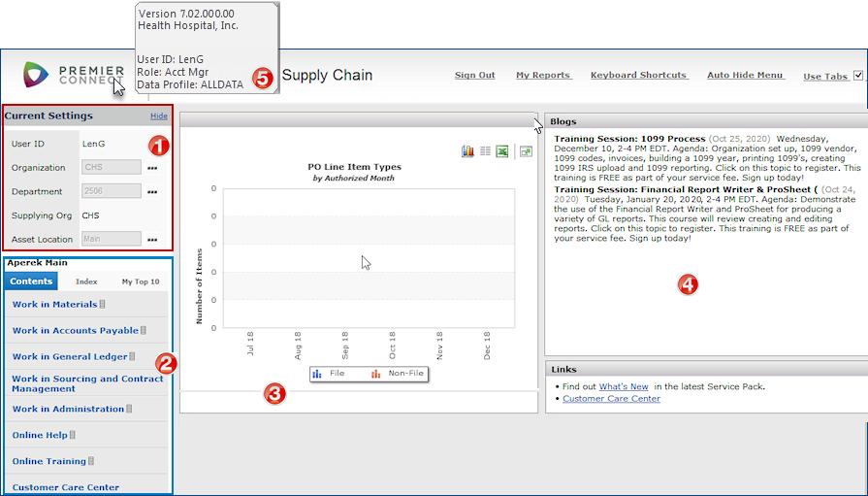Screen dimensions: 868x496
Task: Hide the Current Settings panel
Action: click(x=158, y=116)
